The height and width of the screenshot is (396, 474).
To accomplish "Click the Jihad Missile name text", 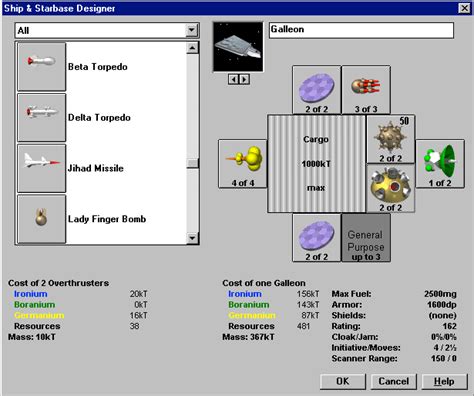I will (96, 168).
